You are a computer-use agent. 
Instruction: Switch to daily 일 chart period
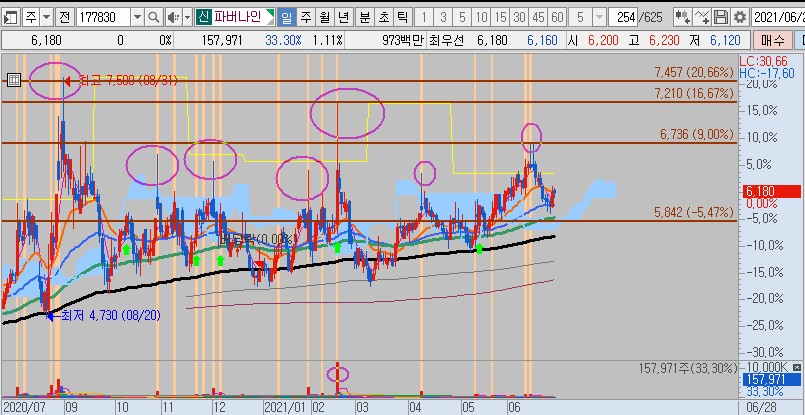(286, 17)
